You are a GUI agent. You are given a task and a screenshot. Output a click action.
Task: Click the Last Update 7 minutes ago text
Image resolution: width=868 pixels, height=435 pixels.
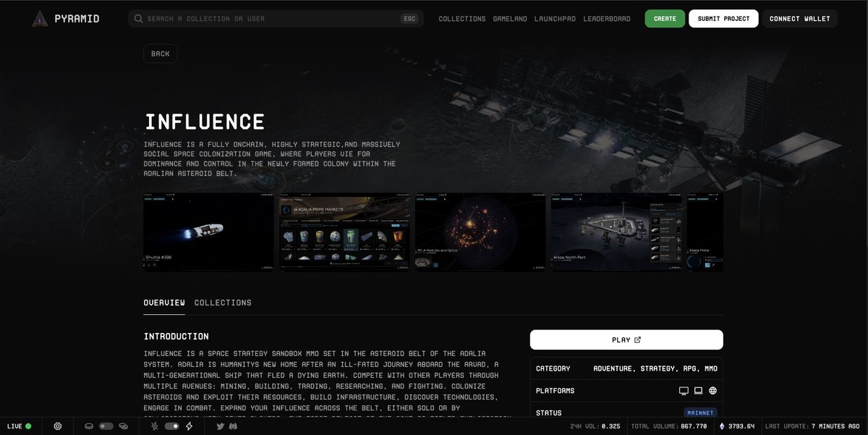812,426
